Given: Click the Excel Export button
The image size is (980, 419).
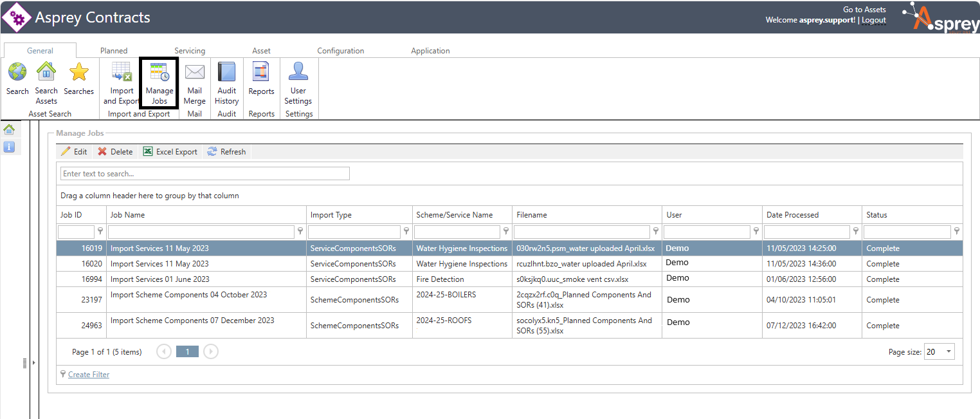Looking at the screenshot, I should tap(170, 152).
